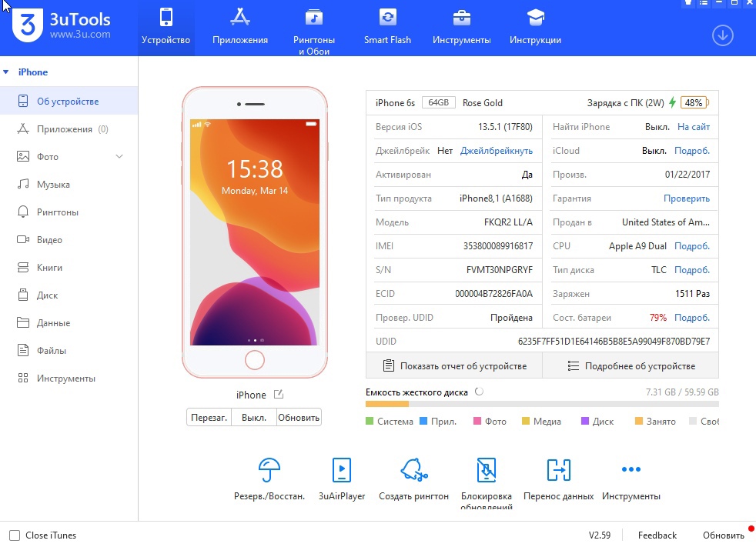Click Подроб. link for Тип диска
The image size is (756, 547).
point(692,270)
